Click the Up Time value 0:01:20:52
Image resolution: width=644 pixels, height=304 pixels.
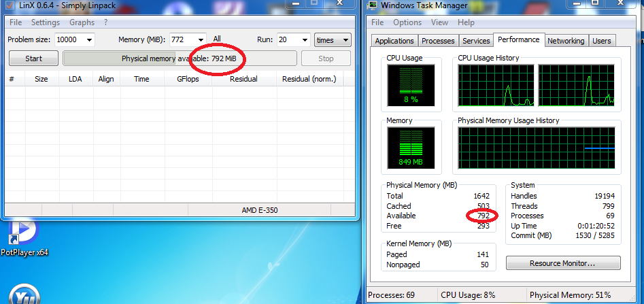(x=596, y=226)
